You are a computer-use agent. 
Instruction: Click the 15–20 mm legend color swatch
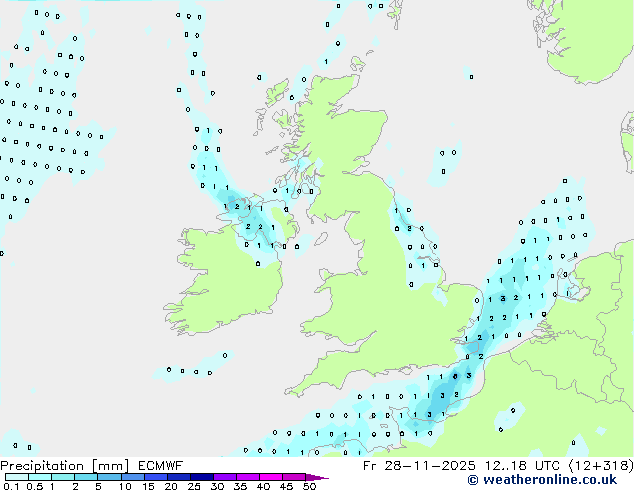tap(156, 477)
